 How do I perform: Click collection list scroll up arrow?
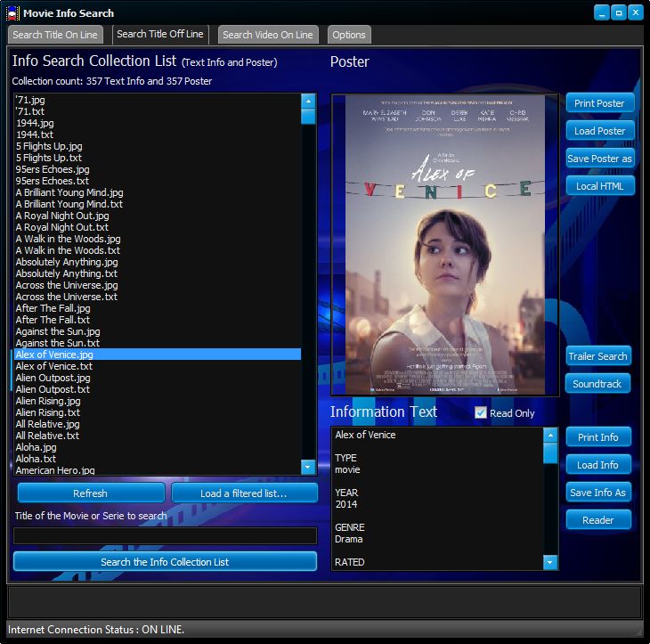click(308, 102)
